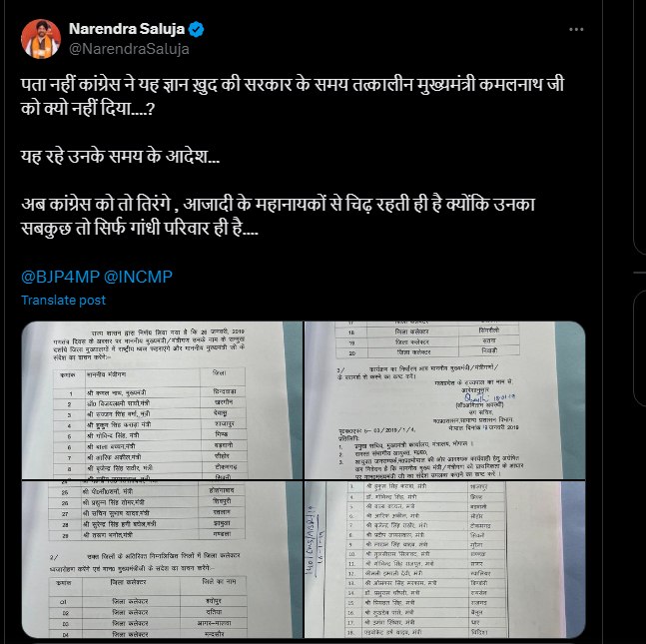Click the display name Narendra Saluja
Viewport: 646px width, 644px height.
click(x=127, y=29)
